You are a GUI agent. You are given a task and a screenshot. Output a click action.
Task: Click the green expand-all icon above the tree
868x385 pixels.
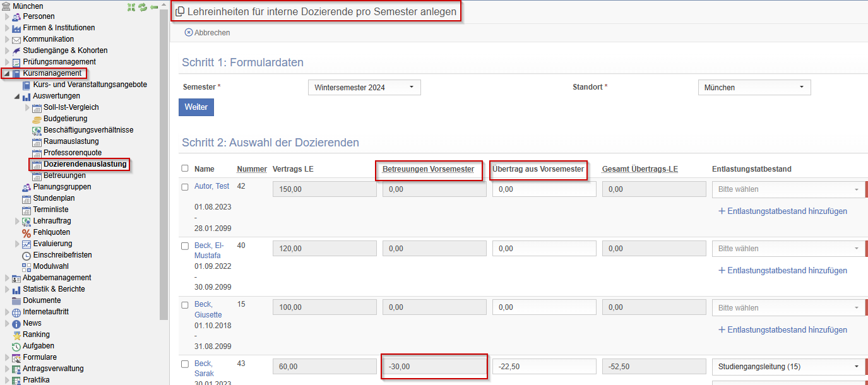(131, 7)
